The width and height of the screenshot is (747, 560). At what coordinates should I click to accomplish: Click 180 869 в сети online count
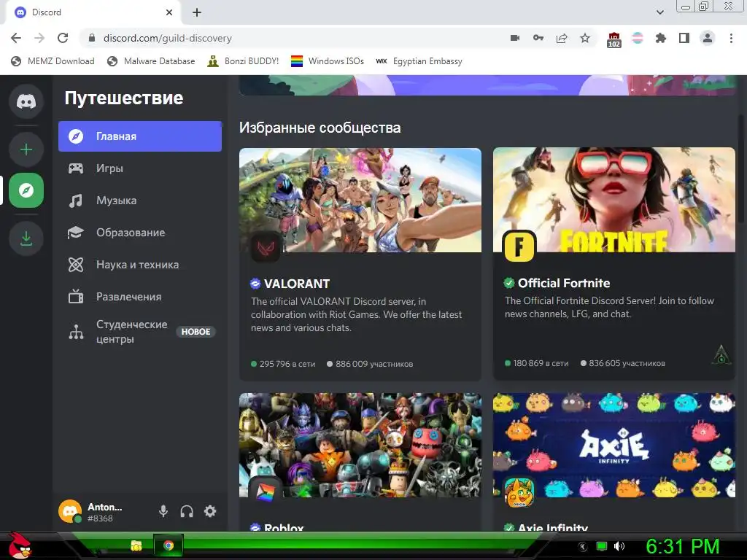tap(536, 363)
